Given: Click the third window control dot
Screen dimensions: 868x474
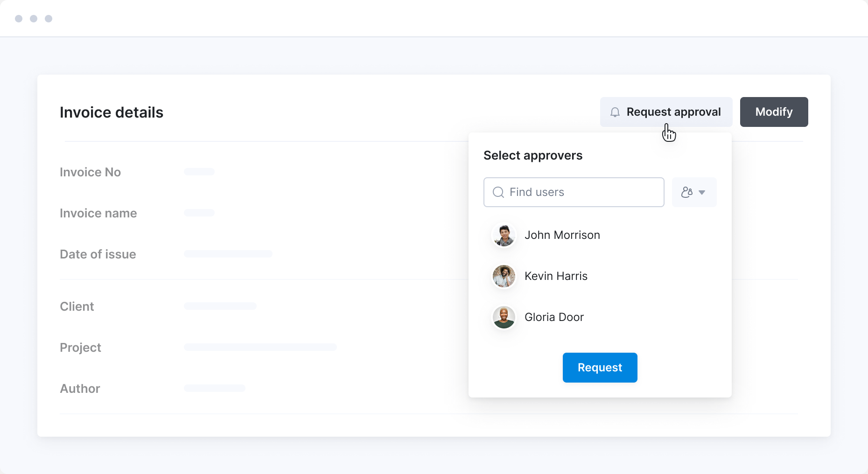Looking at the screenshot, I should pyautogui.click(x=49, y=19).
